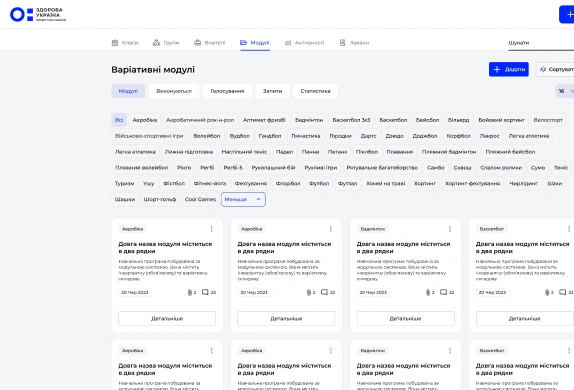
Task: Click the blue Додати button
Action: point(509,69)
